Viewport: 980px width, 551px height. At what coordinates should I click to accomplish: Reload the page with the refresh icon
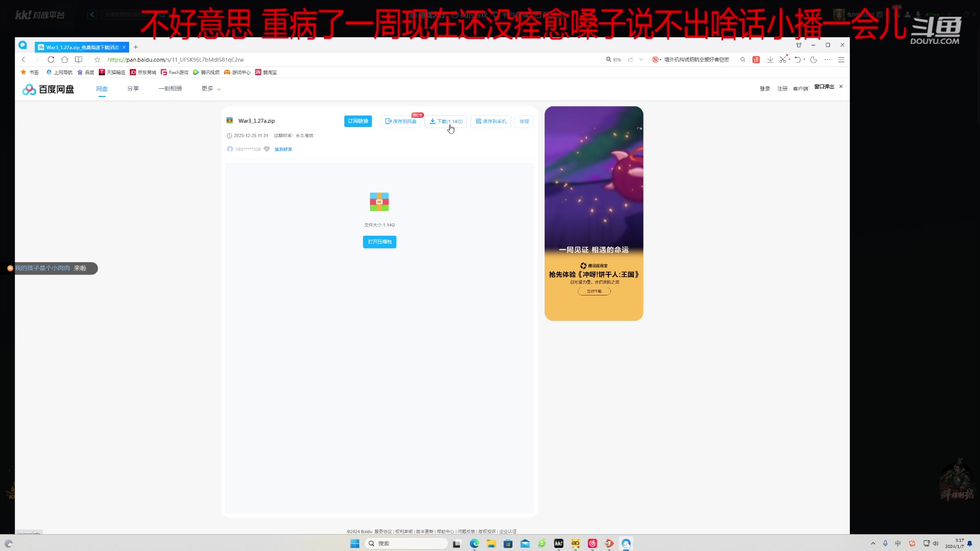pyautogui.click(x=51, y=60)
